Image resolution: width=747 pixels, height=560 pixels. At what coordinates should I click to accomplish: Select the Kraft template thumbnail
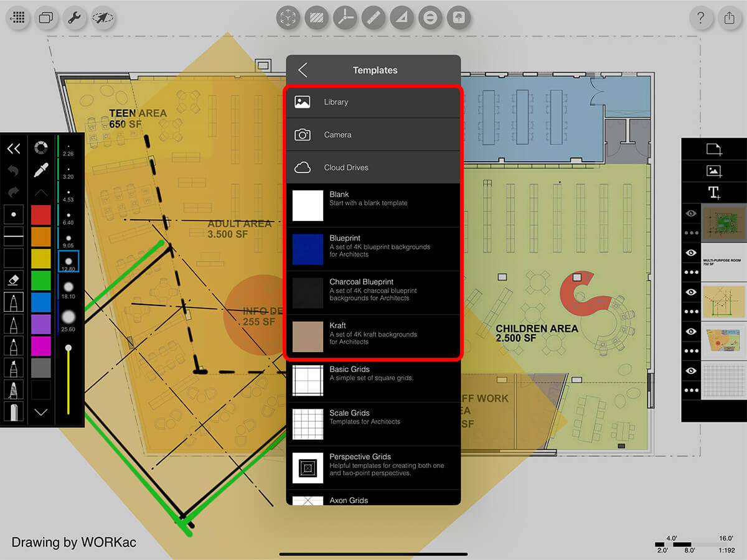coord(308,337)
